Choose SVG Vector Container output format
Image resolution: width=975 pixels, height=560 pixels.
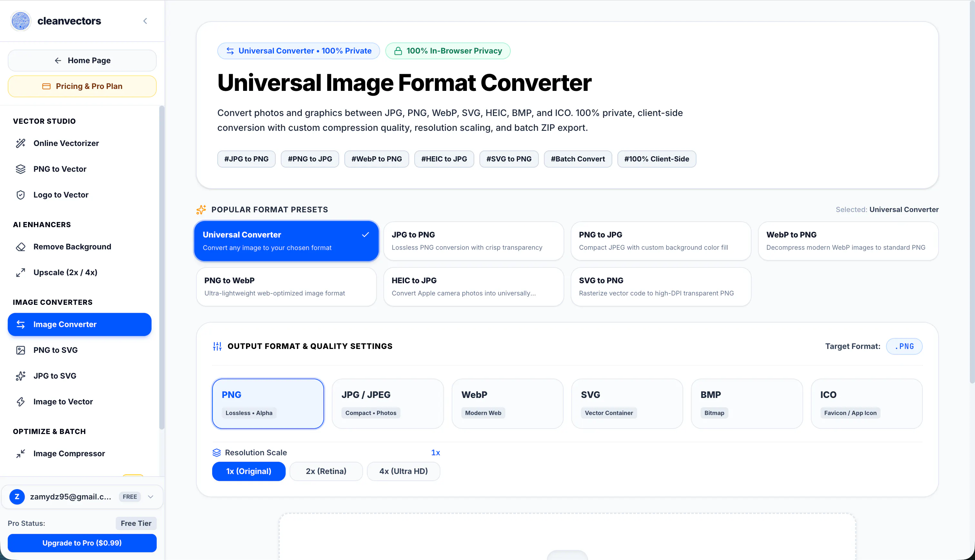point(627,403)
